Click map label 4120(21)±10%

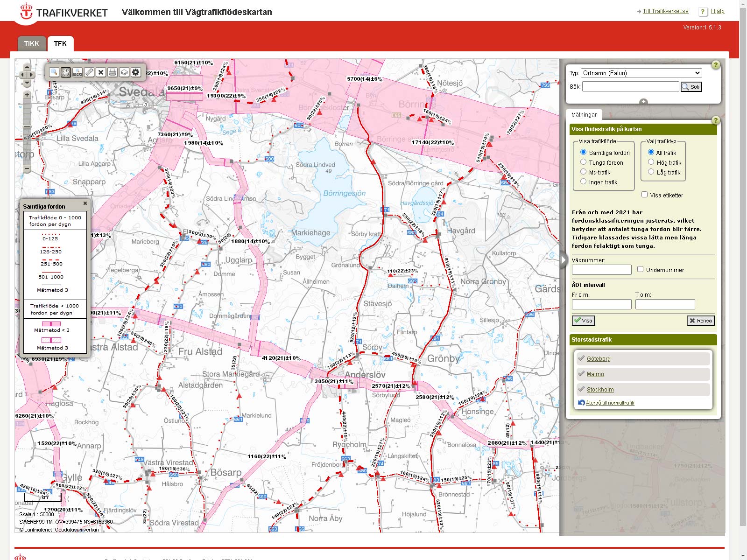point(281,358)
